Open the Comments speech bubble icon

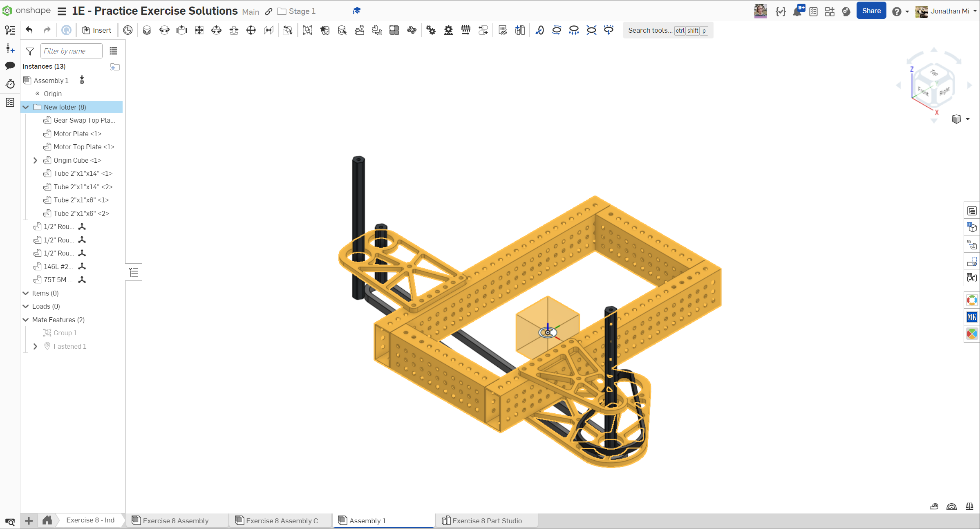[10, 66]
